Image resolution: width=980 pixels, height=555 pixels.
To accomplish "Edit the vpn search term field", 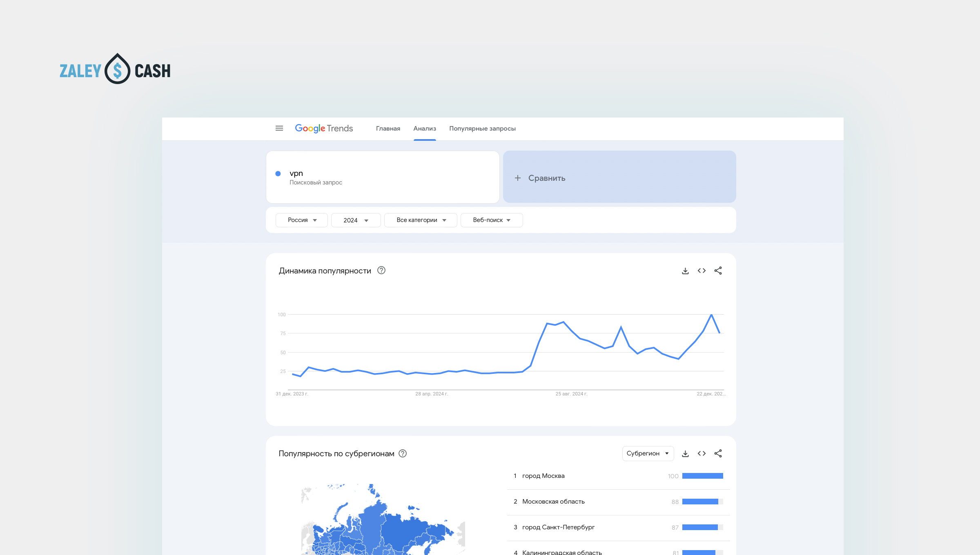I will tap(383, 177).
